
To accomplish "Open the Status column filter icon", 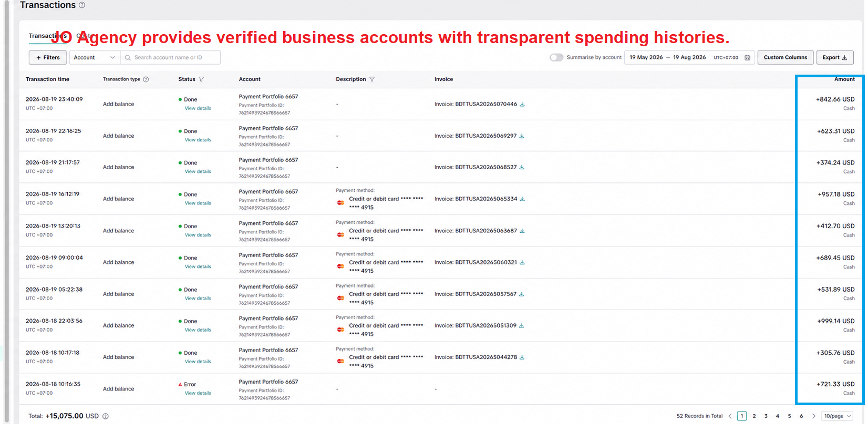I will [201, 79].
